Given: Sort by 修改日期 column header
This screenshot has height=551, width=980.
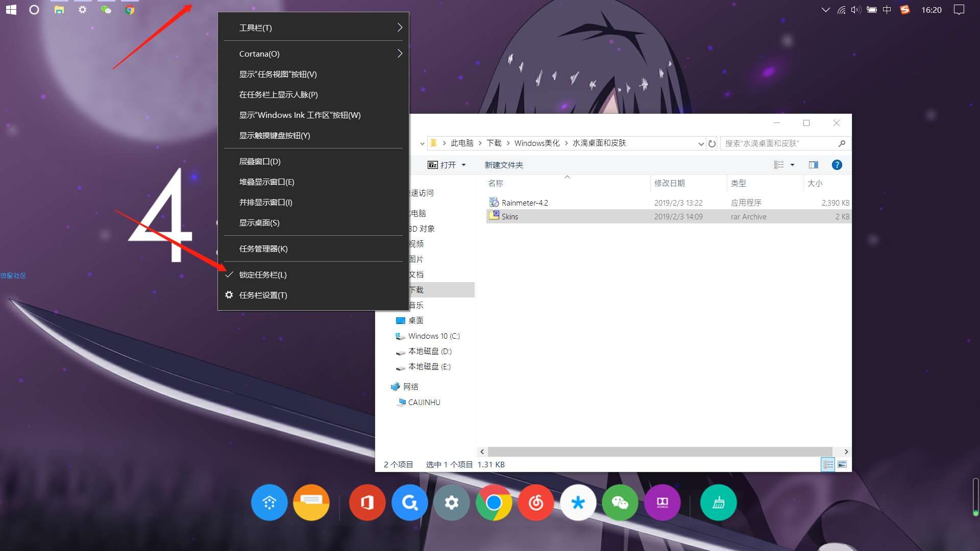Looking at the screenshot, I should click(x=688, y=183).
